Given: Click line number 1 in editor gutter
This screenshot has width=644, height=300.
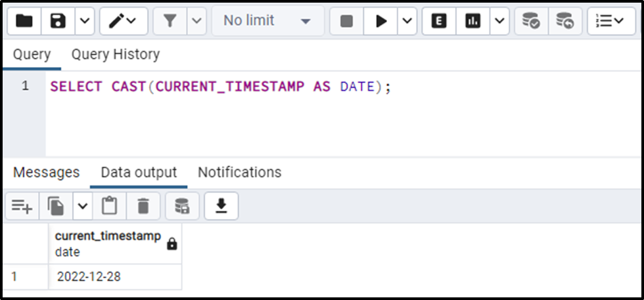Looking at the screenshot, I should point(26,86).
